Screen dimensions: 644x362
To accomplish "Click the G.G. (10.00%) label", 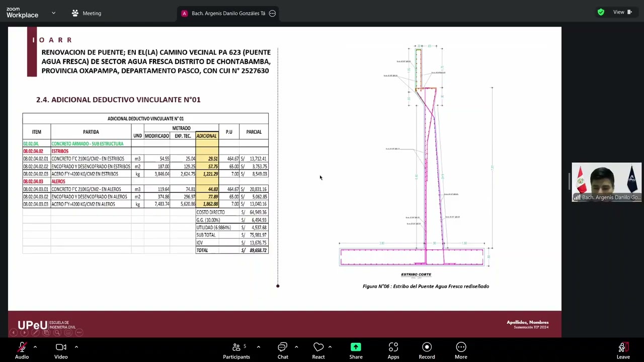I will pos(208,220).
